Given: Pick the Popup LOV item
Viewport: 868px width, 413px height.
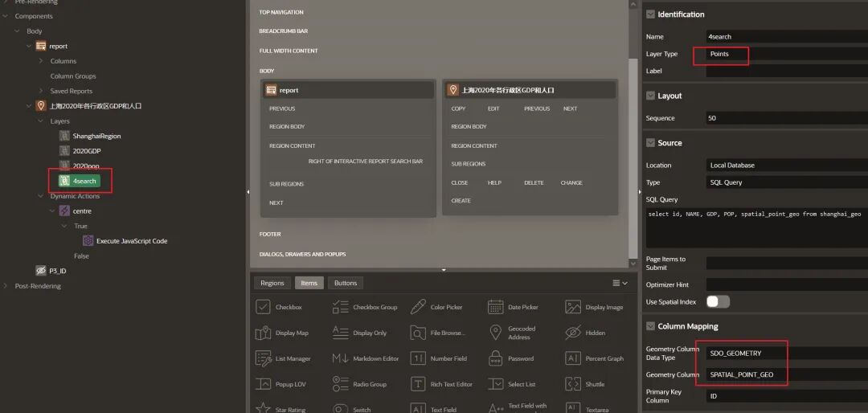Looking at the screenshot, I should 280,384.
